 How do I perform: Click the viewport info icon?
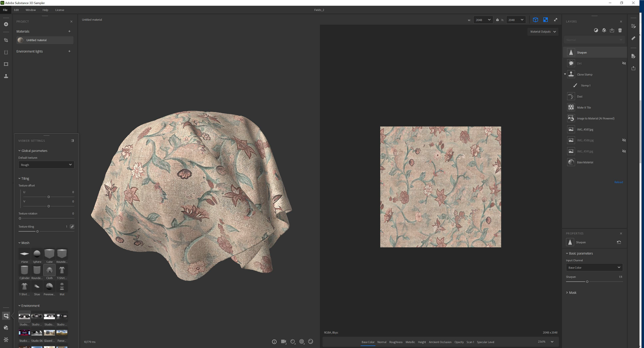274,342
